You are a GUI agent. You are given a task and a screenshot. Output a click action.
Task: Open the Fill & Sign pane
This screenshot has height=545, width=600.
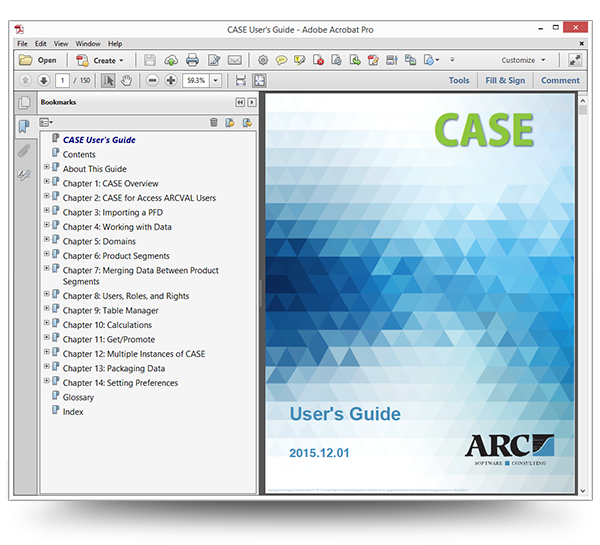505,80
